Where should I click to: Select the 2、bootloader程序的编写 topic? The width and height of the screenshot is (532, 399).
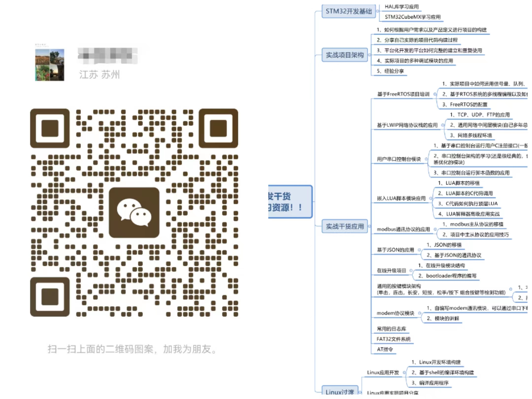(x=447, y=276)
